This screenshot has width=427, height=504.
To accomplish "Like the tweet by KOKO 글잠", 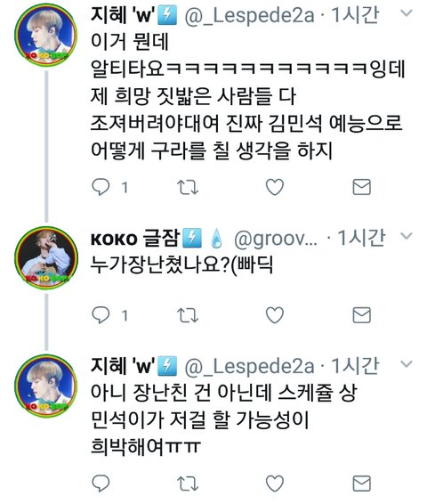I will point(275,314).
